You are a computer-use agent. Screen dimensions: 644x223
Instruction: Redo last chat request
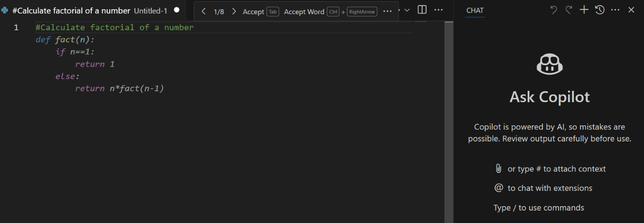(x=569, y=10)
